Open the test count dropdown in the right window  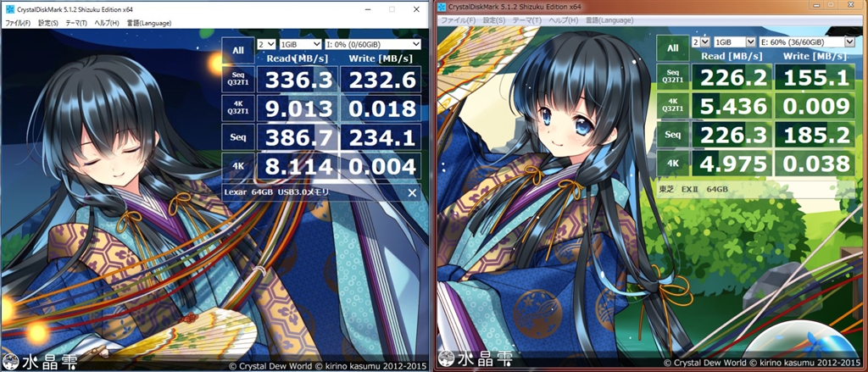click(x=701, y=42)
